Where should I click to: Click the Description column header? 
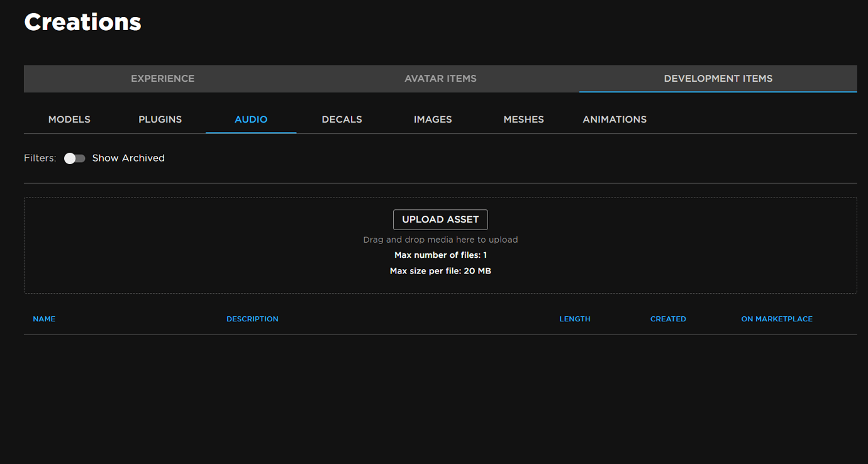252,319
